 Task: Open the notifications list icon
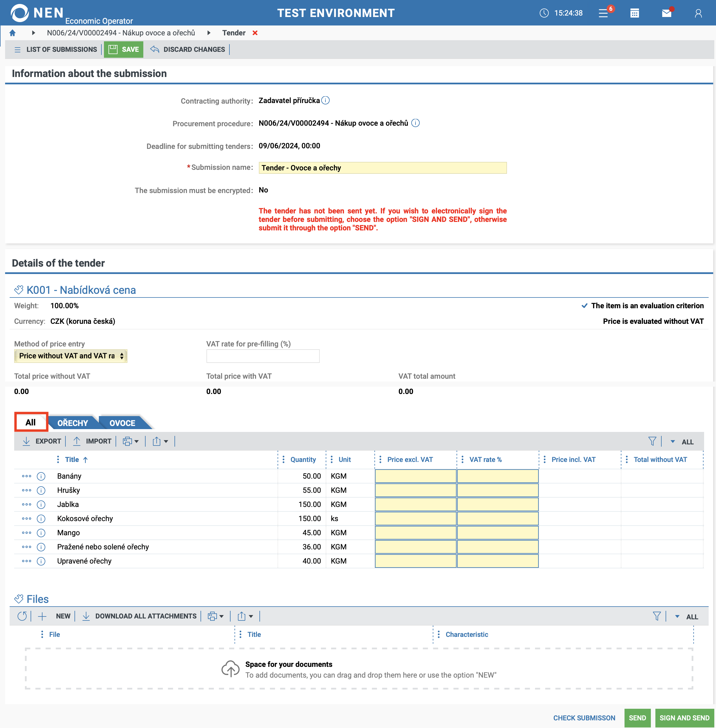click(x=604, y=14)
